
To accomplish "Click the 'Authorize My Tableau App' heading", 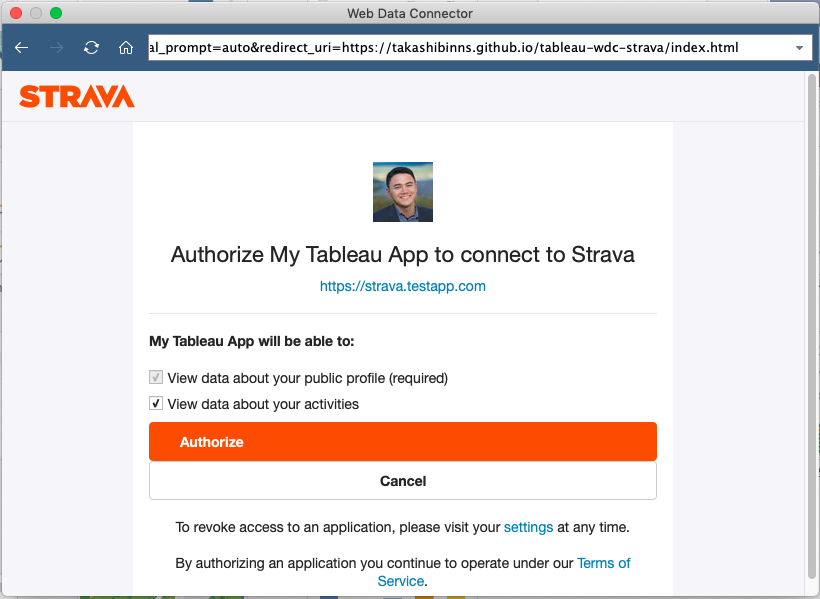I will tap(403, 255).
